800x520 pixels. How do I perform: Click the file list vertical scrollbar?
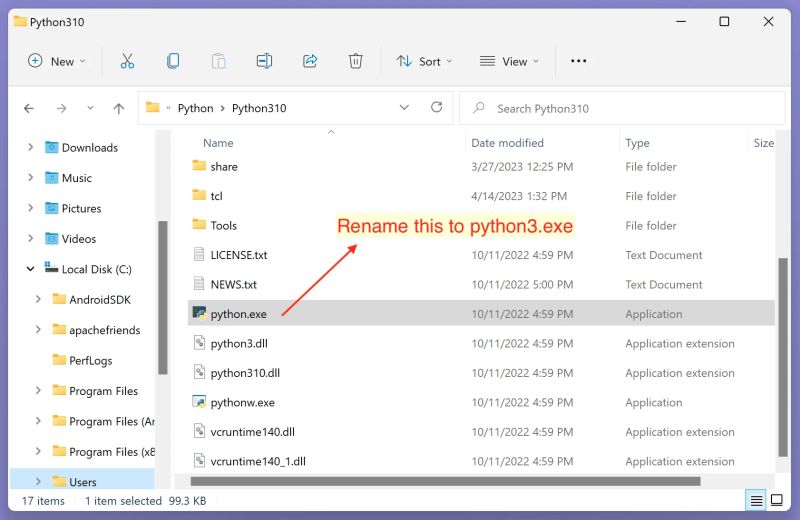783,357
